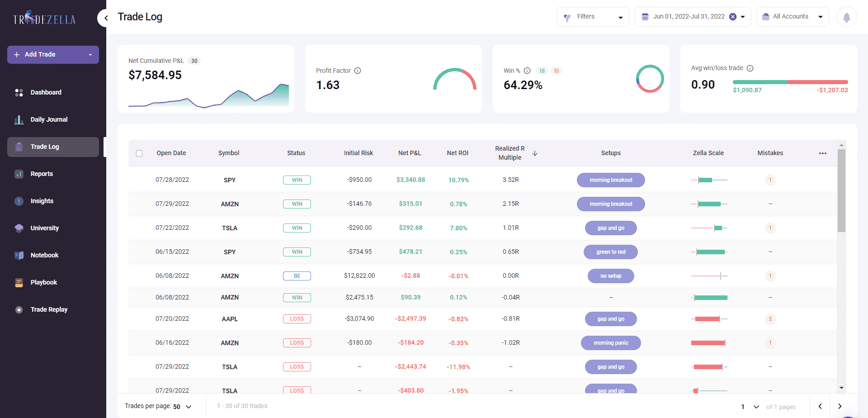
Task: Navigate to the Daily Journal page
Action: click(49, 119)
